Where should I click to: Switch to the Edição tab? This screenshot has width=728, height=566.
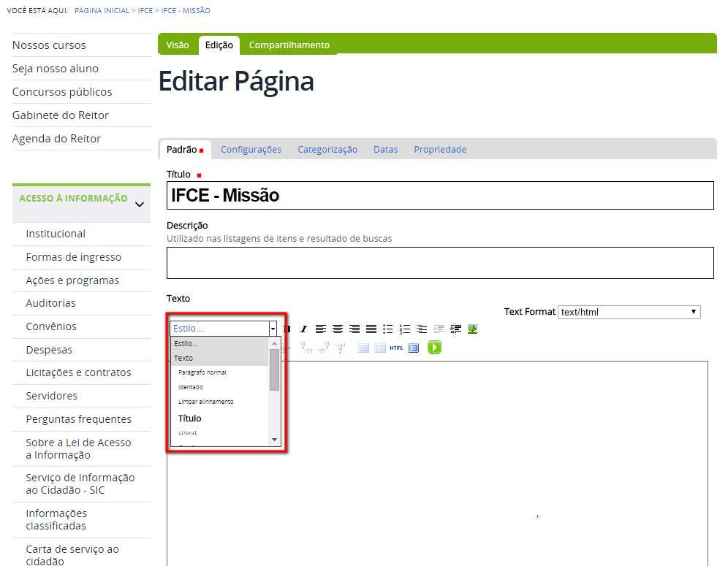219,45
